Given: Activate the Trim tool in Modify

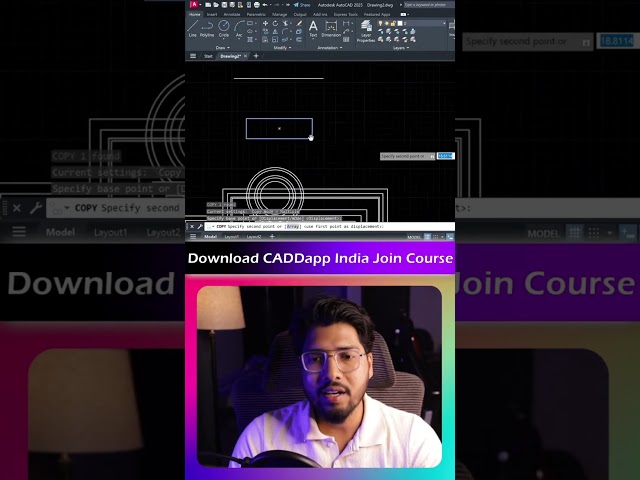Looking at the screenshot, I should pyautogui.click(x=285, y=23).
